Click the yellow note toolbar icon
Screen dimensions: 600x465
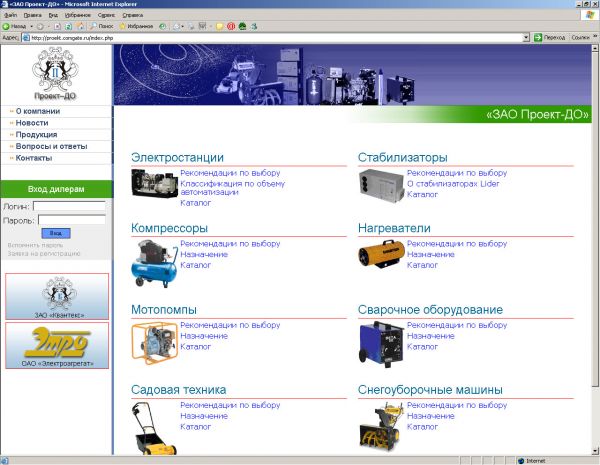(219, 26)
